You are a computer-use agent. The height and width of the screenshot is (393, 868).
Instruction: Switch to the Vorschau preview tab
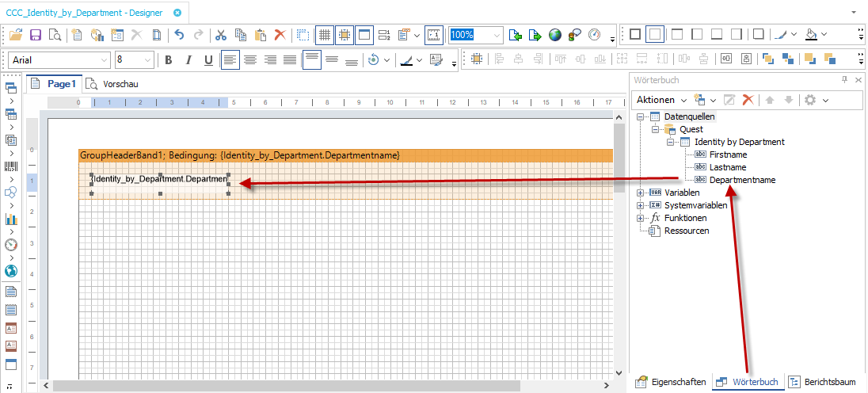point(112,84)
